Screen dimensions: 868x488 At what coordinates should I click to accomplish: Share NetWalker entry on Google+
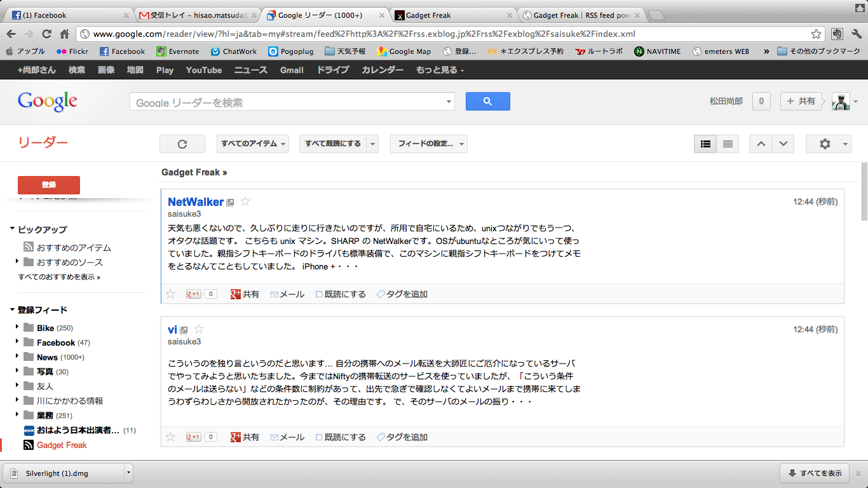click(x=245, y=294)
